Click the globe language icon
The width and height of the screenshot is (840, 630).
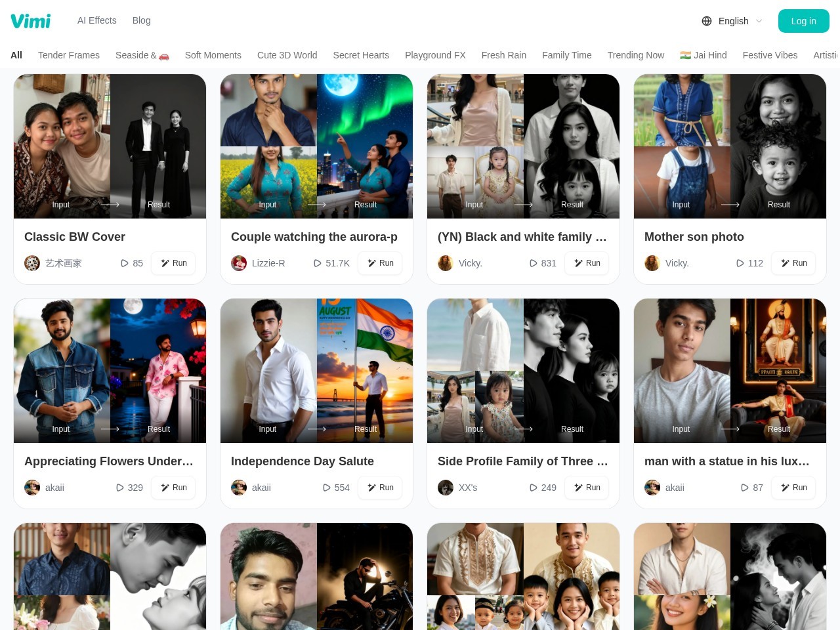[x=707, y=21]
